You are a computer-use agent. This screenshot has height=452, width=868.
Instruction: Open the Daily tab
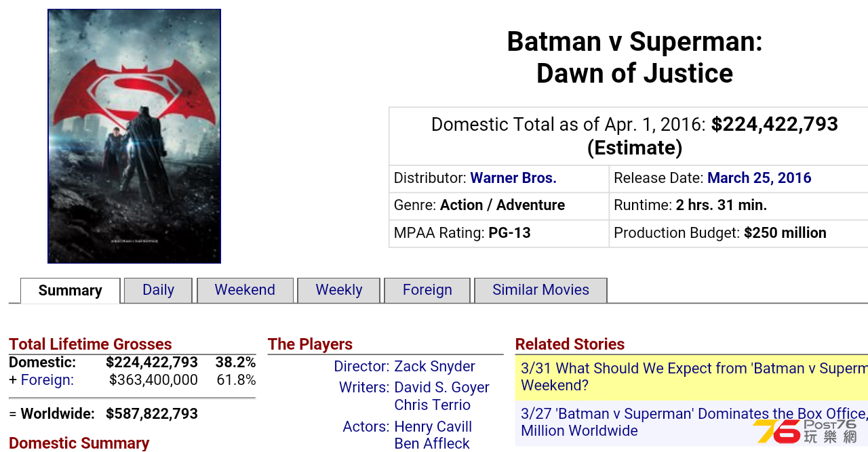pos(159,290)
